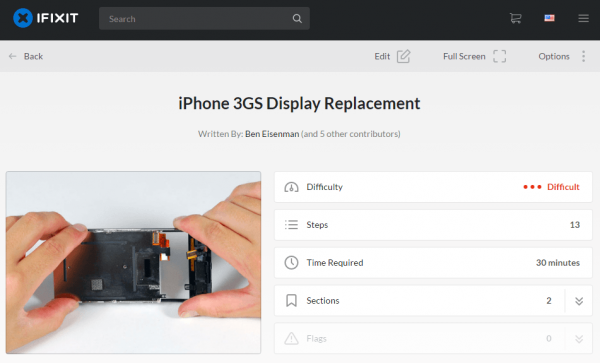Open the iPhone 3GS guide photo

click(133, 262)
